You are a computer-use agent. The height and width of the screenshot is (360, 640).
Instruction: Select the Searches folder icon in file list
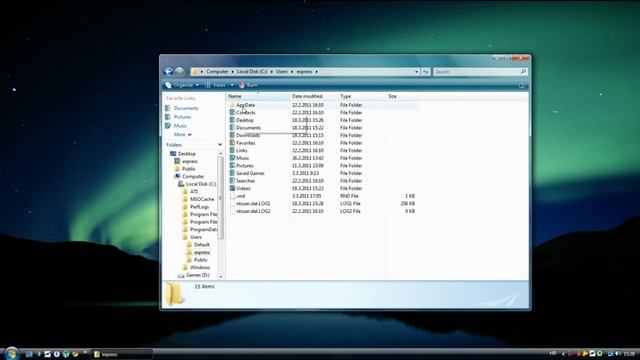coord(232,181)
